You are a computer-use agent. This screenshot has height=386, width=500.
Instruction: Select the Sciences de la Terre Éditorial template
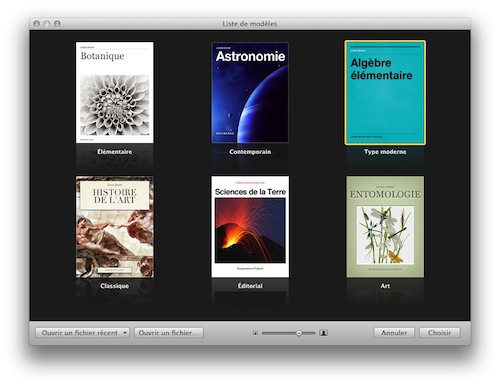250,227
